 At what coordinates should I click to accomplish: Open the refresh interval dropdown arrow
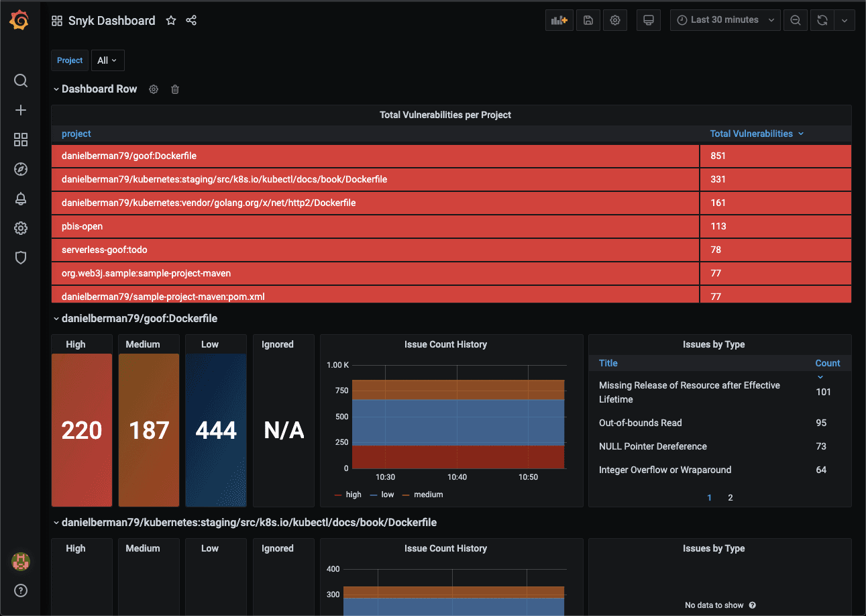tap(845, 20)
